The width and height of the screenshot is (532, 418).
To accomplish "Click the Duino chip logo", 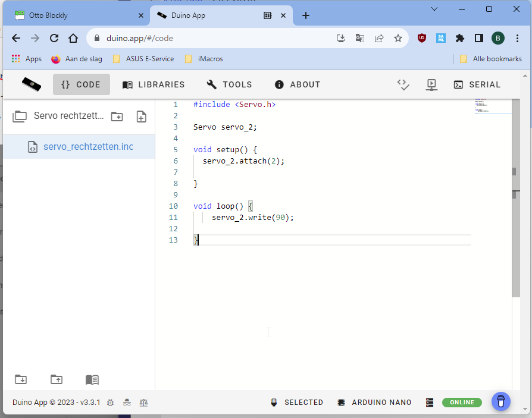I will click(x=32, y=84).
